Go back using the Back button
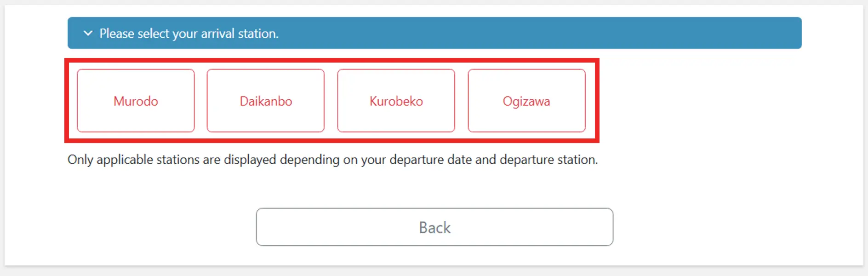 (x=434, y=227)
